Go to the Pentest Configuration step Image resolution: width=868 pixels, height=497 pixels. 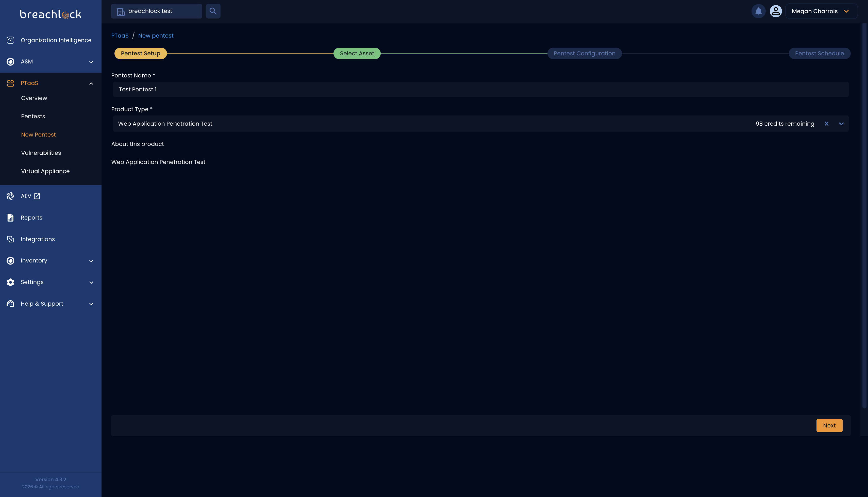pyautogui.click(x=585, y=54)
